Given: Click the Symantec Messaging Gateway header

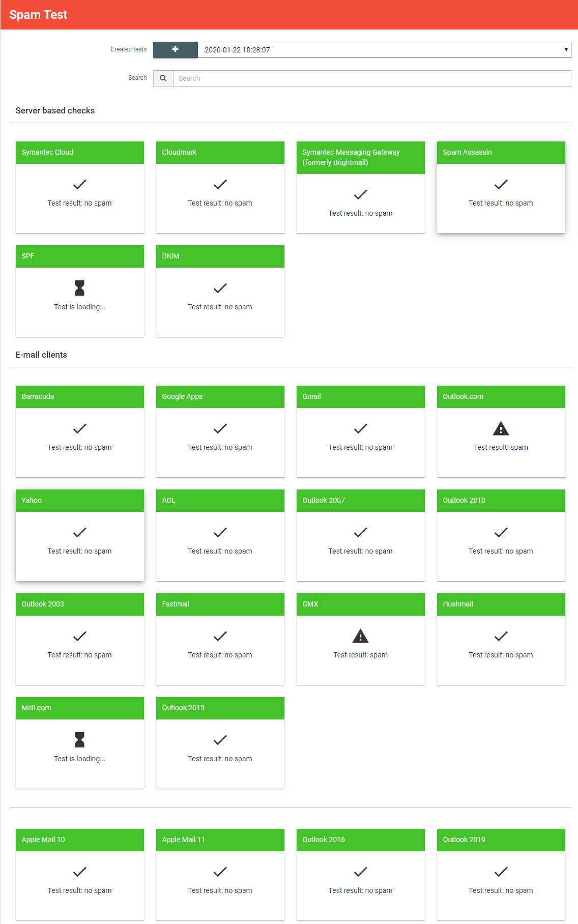Looking at the screenshot, I should 360,158.
